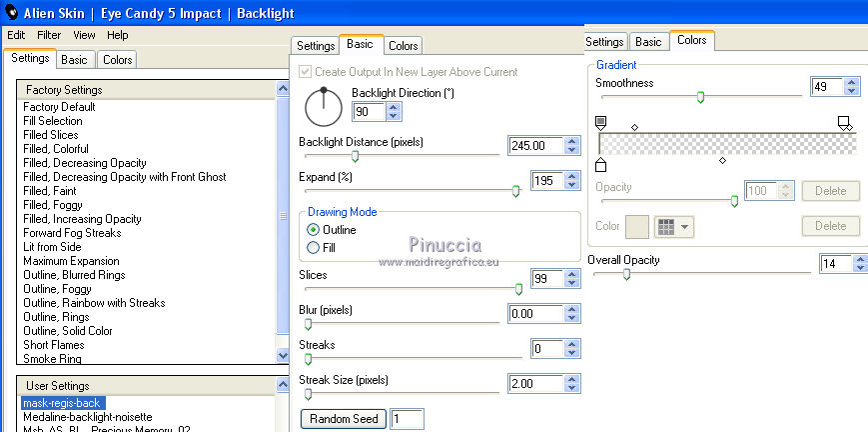The height and width of the screenshot is (432, 868).
Task: Click the Backlight Direction dial
Action: [324, 108]
